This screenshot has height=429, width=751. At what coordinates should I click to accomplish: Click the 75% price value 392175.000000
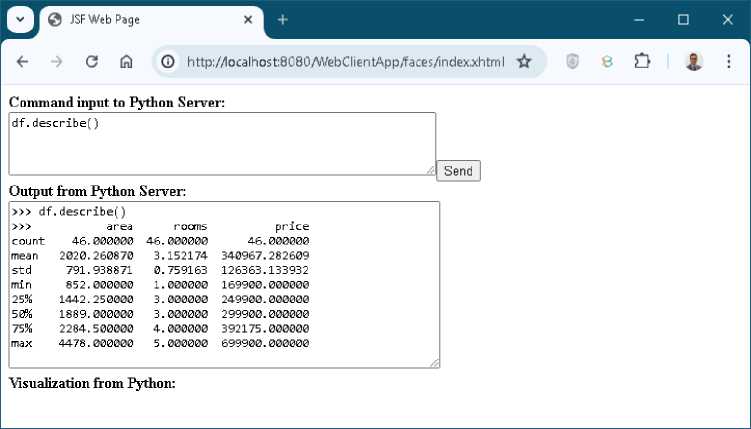(265, 328)
